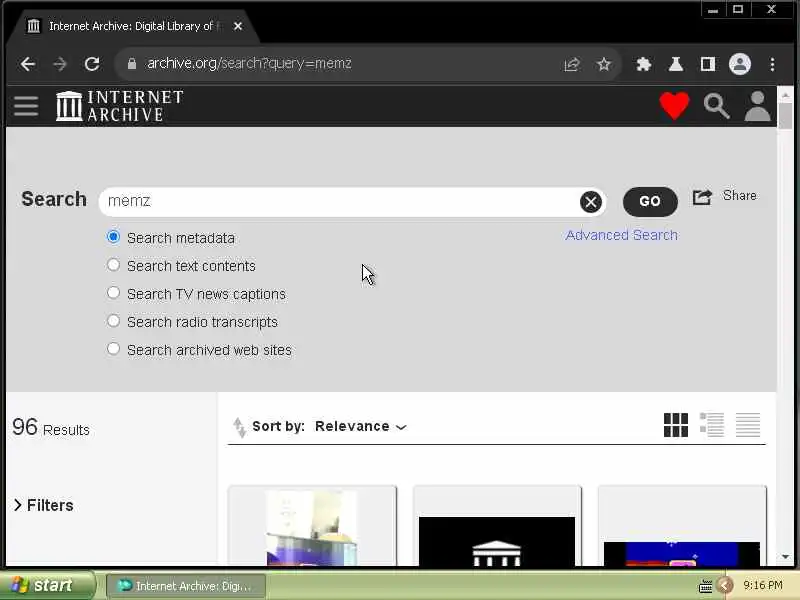This screenshot has width=800, height=600.
Task: Select Search TV news captions option
Action: pos(113,293)
